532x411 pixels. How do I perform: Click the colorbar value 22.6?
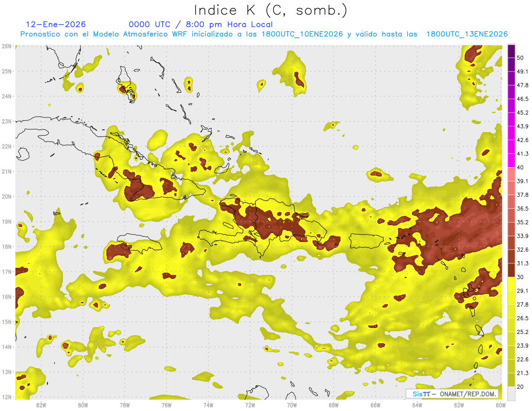[x=523, y=360]
